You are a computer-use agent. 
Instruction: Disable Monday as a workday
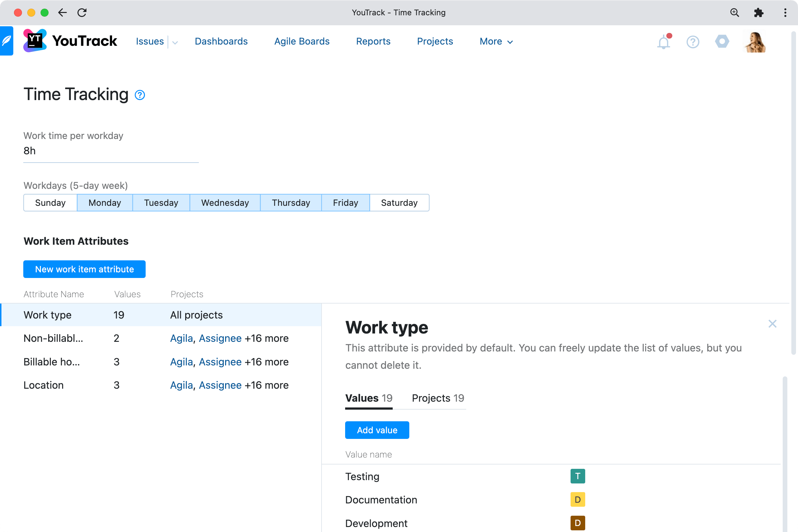pyautogui.click(x=104, y=202)
